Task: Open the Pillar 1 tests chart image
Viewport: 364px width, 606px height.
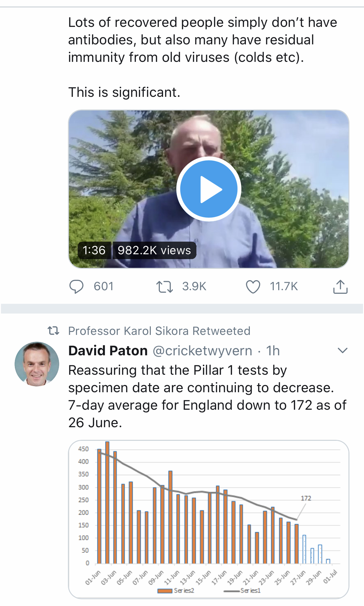Action: point(209,519)
